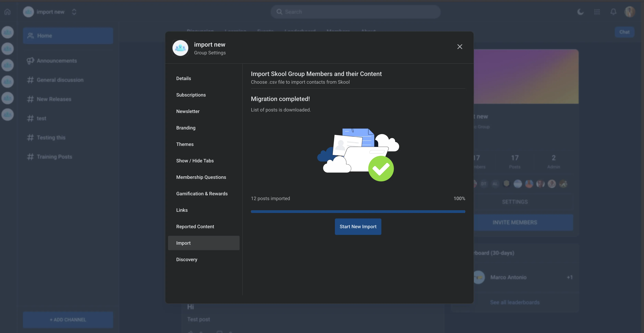Click the user profile avatar
644x333 pixels.
630,12
